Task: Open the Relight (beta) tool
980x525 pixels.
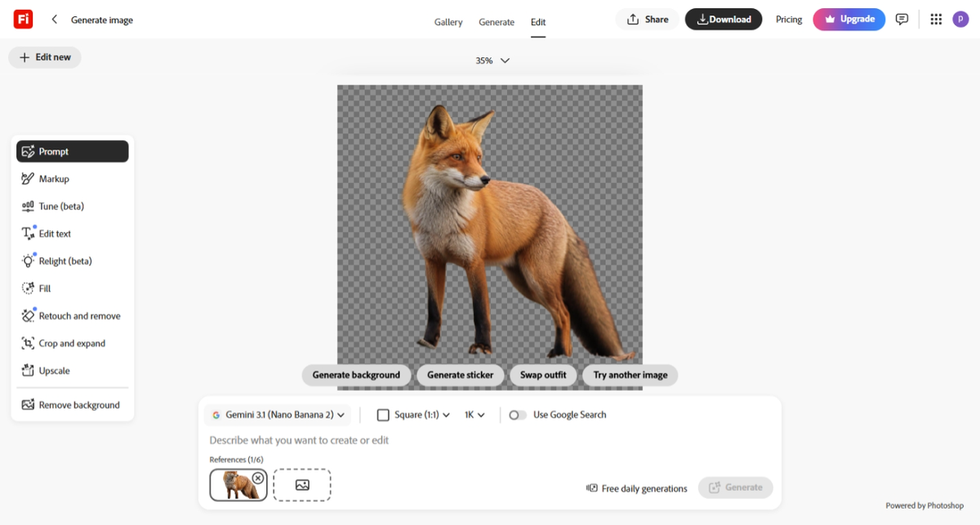Action: tap(73, 260)
